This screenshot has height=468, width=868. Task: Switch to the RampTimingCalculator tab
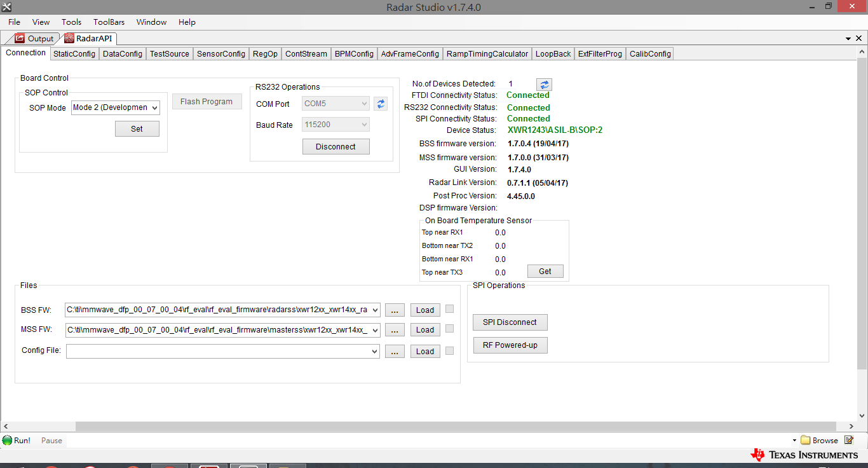487,54
